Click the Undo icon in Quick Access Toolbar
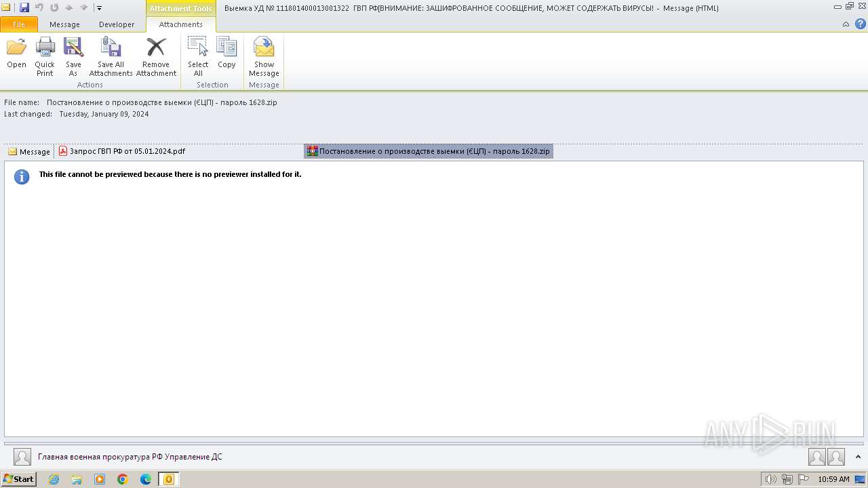The image size is (868, 488). [39, 7]
